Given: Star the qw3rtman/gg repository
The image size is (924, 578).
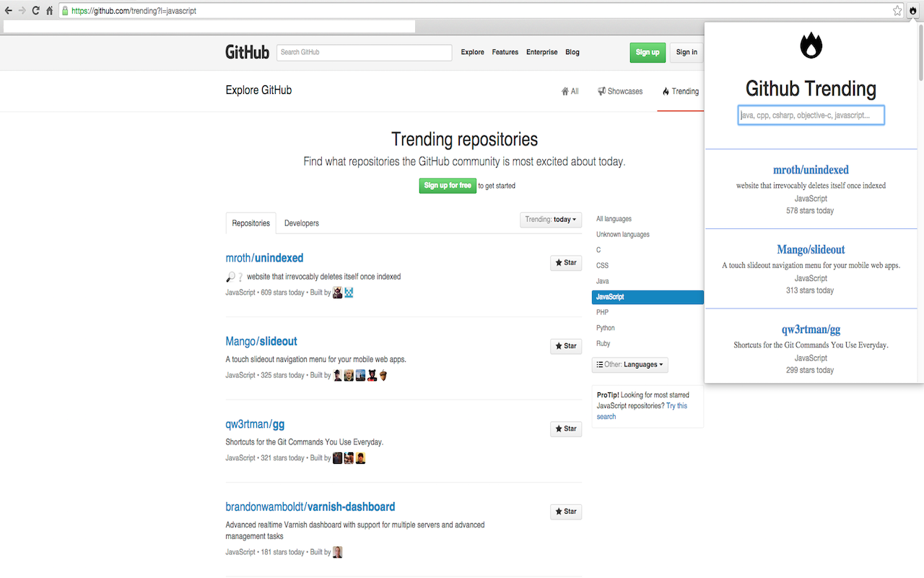Looking at the screenshot, I should (566, 429).
